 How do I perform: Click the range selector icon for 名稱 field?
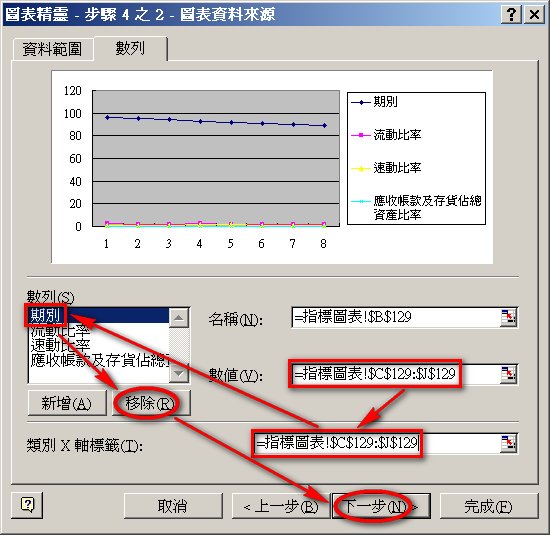coord(508,317)
